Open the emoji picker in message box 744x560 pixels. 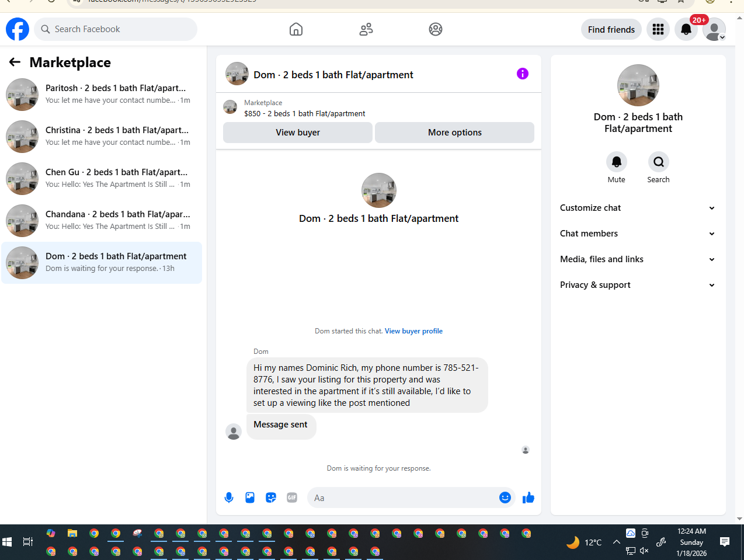505,498
